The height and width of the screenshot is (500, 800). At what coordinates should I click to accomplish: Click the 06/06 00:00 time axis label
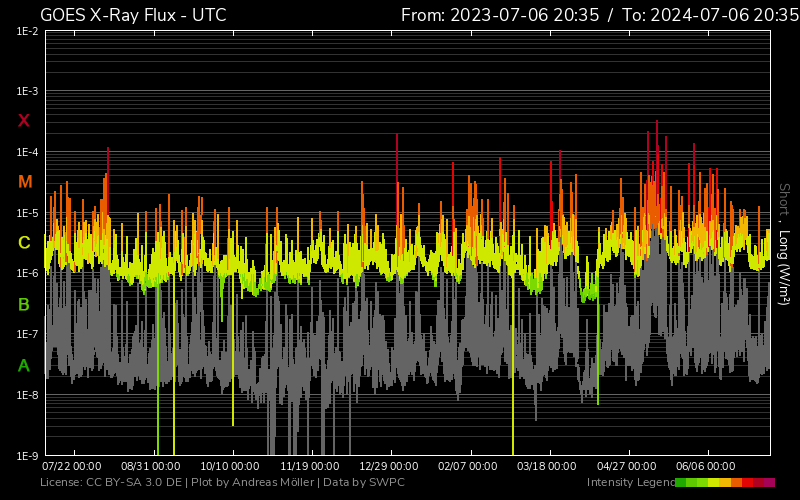click(x=706, y=466)
